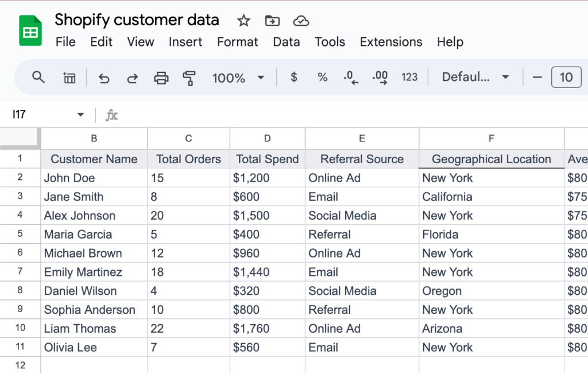Select column F header
The height and width of the screenshot is (373, 588).
492,139
